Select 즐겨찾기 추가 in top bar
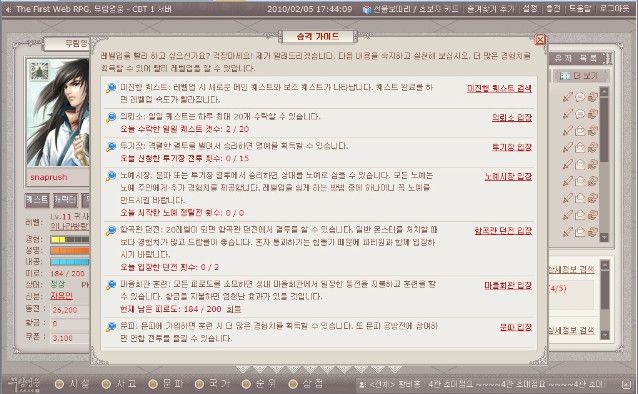 pyautogui.click(x=490, y=9)
